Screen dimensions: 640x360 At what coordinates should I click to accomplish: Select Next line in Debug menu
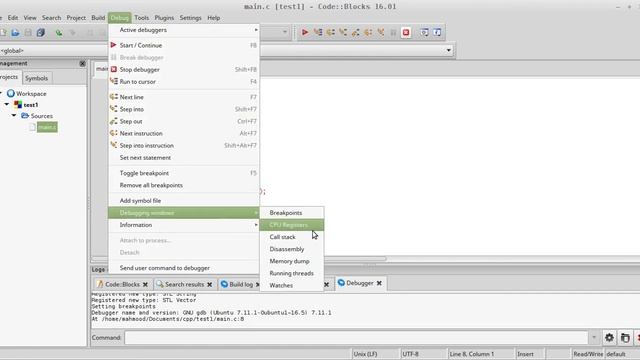pos(184,97)
